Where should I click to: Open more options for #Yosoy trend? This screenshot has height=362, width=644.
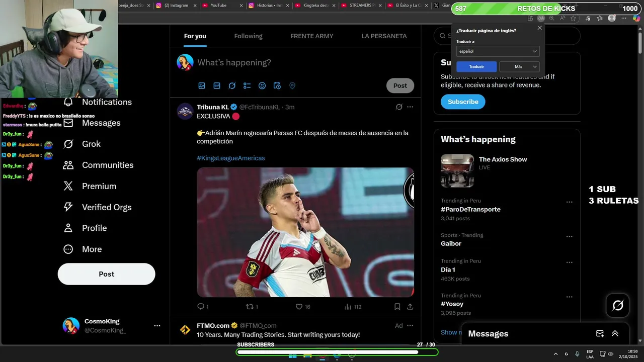569,297
